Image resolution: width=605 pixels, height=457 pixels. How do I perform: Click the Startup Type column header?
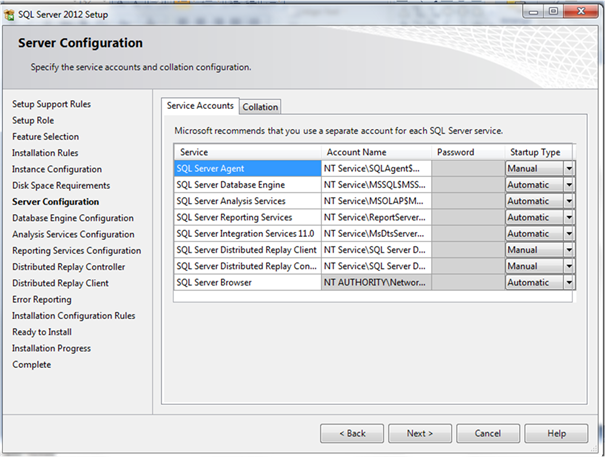point(539,152)
